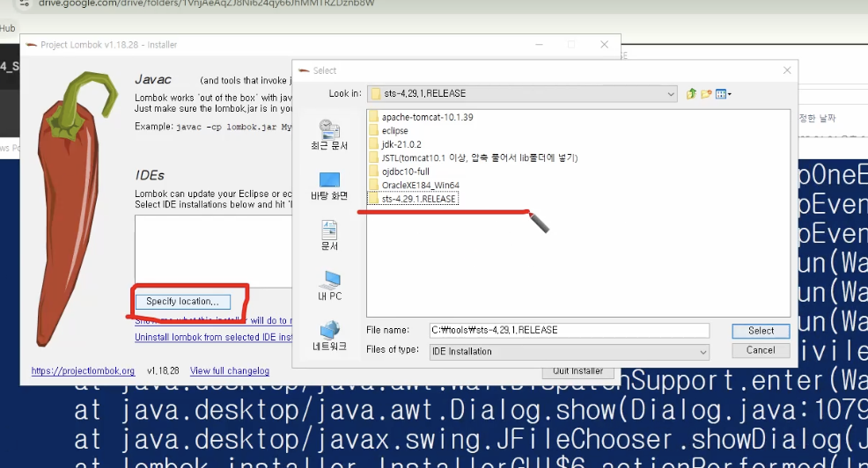This screenshot has width=868, height=468.
Task: Open 네트워크 shortcut in sidebar
Action: [x=329, y=336]
